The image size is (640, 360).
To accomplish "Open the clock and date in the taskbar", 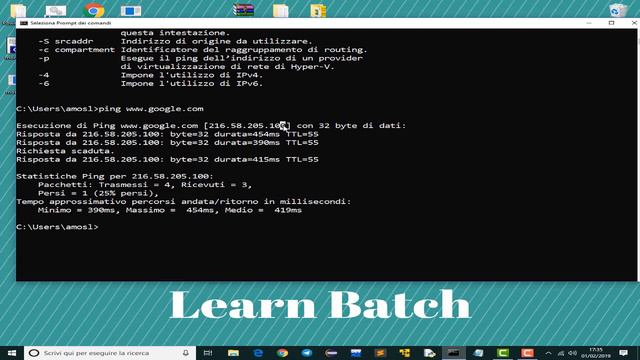I will tap(596, 353).
